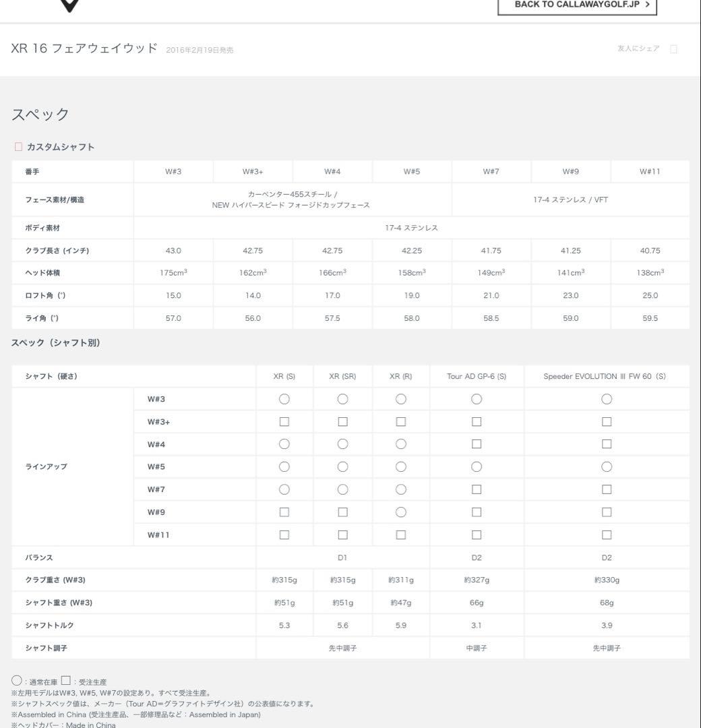
Task: Click the circle legend icon for 通常在庫
Action: 17,681
